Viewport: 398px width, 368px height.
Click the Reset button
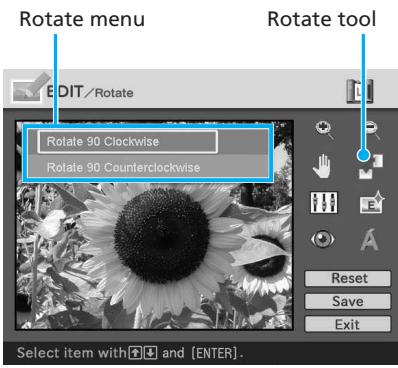(348, 278)
